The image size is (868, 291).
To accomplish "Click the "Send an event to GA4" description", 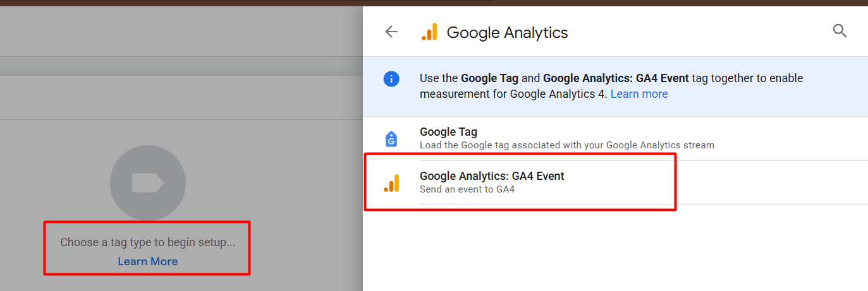I will [x=467, y=189].
